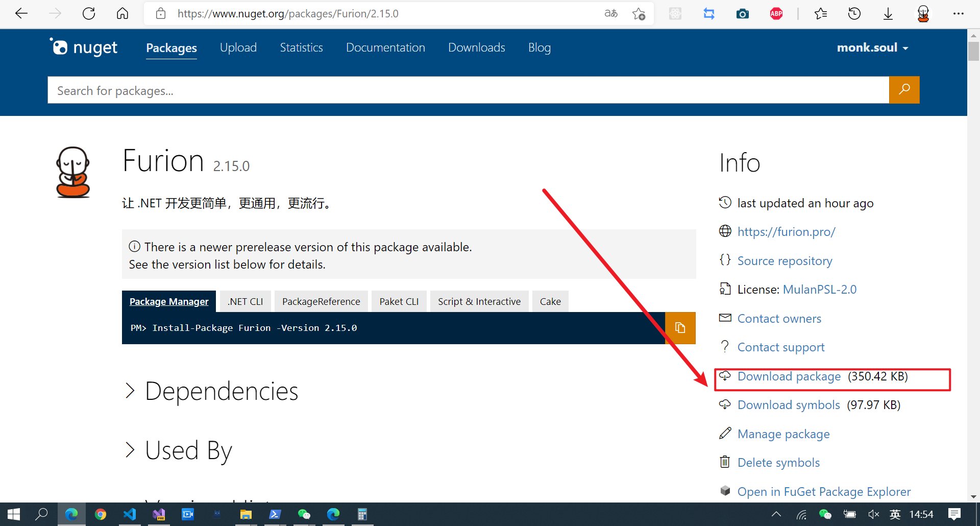The image size is (980, 526).
Task: Switch to the Cake tab
Action: 550,301
